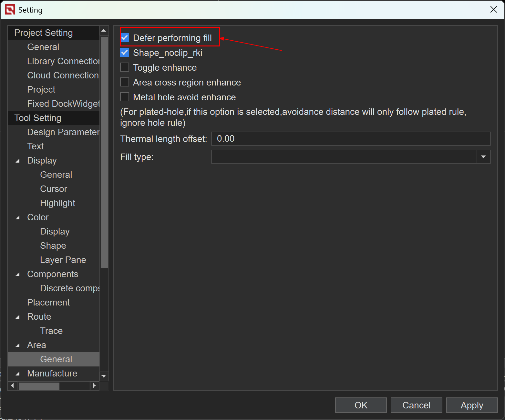
Task: Check Area cross region enhance
Action: pyautogui.click(x=125, y=82)
